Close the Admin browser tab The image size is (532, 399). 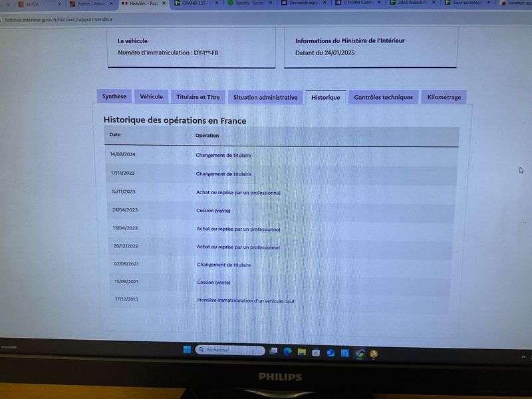[x=111, y=4]
